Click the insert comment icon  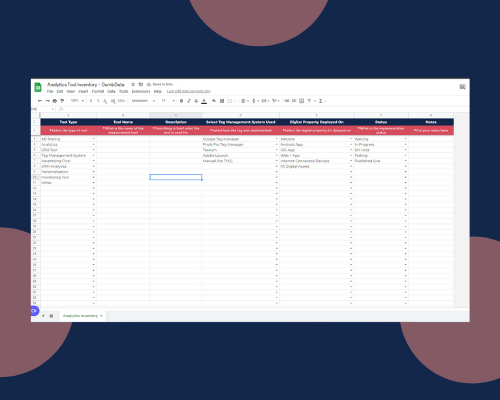point(294,101)
